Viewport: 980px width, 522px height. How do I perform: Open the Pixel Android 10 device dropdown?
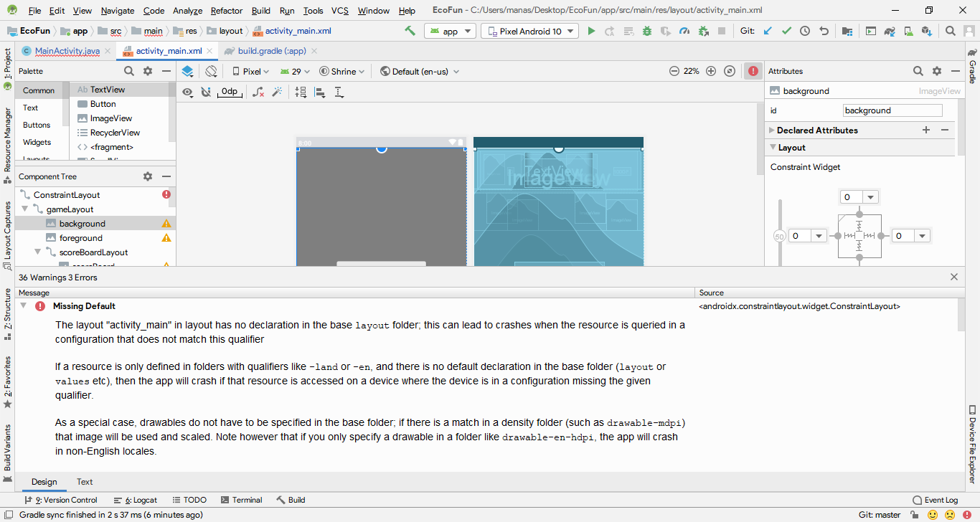530,31
